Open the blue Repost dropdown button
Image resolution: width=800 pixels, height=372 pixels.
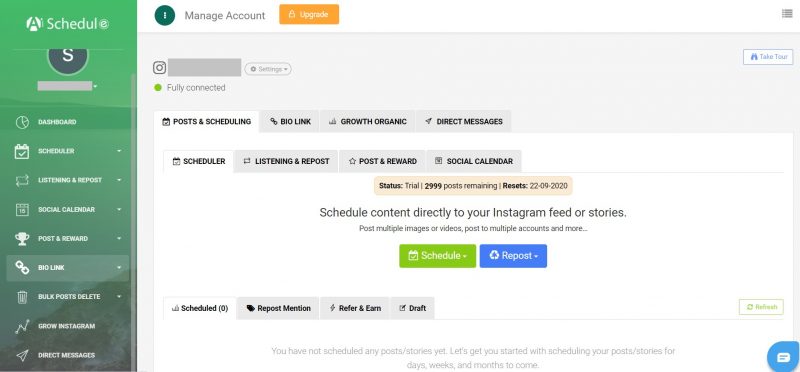click(x=513, y=256)
